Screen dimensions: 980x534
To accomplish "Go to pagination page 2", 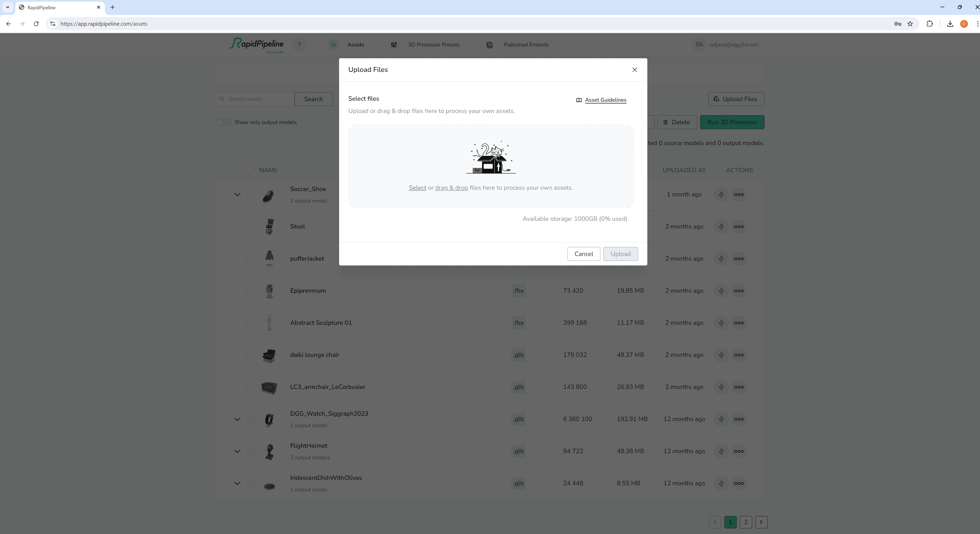I will coord(745,522).
